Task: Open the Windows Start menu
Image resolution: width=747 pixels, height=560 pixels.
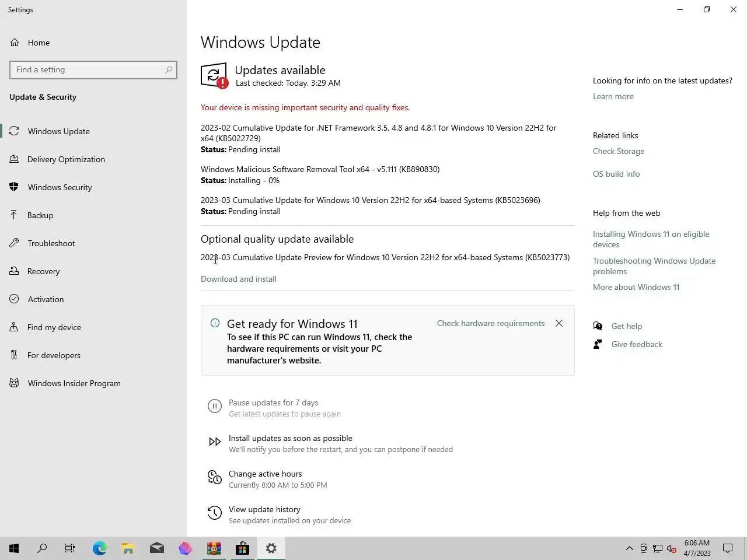Action: coord(14,548)
